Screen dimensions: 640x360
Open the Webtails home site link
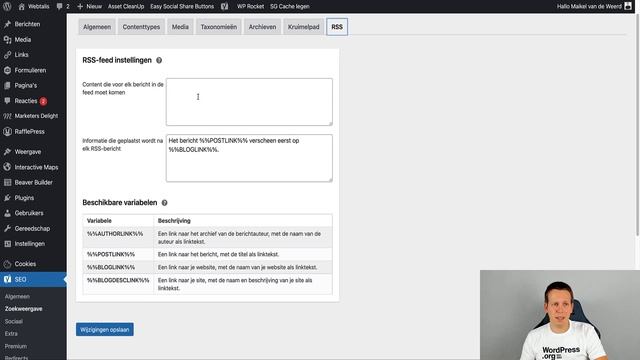coord(34,7)
